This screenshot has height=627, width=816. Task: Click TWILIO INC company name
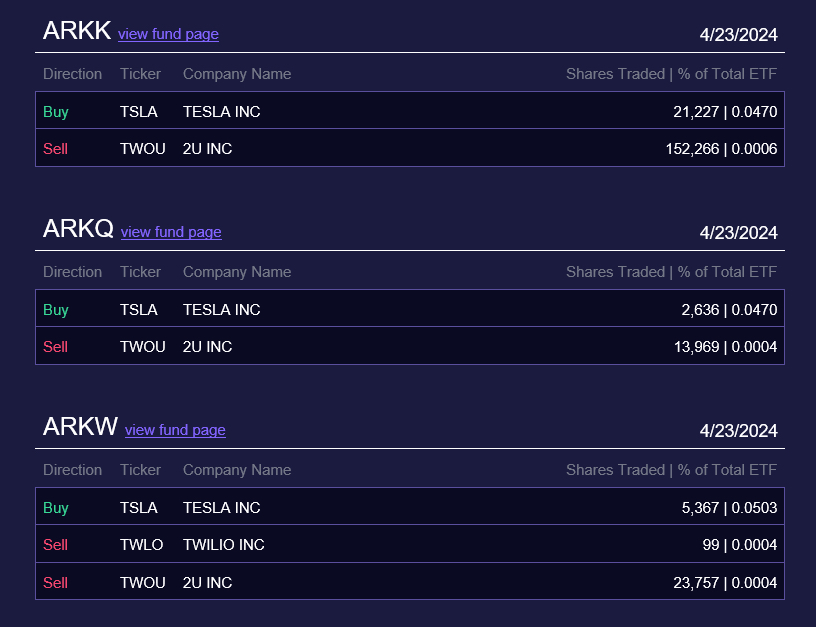coord(224,545)
